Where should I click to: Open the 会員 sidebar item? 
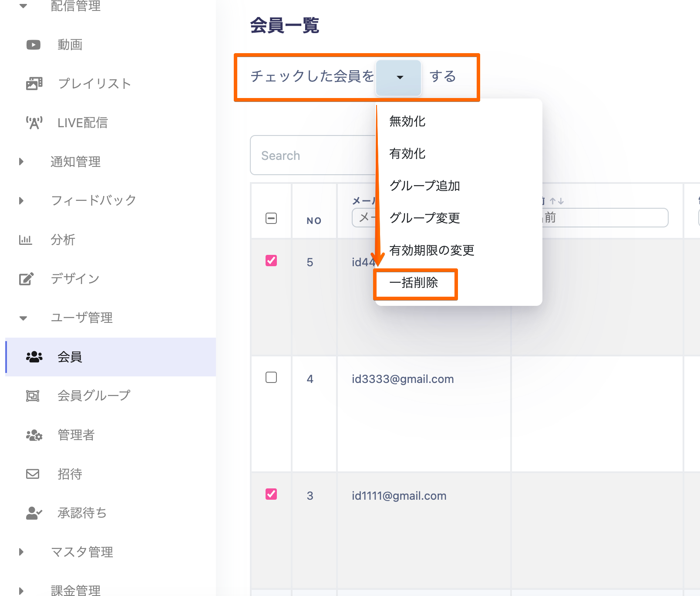click(70, 357)
